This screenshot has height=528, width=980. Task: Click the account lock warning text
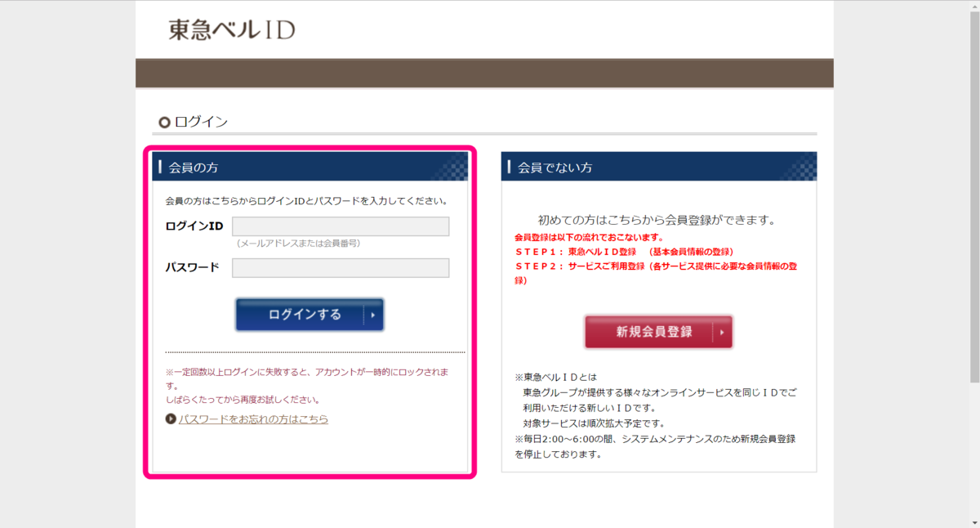308,385
